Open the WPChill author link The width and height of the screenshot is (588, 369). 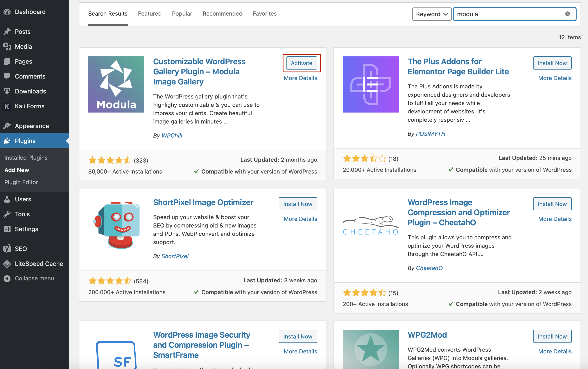(172, 135)
